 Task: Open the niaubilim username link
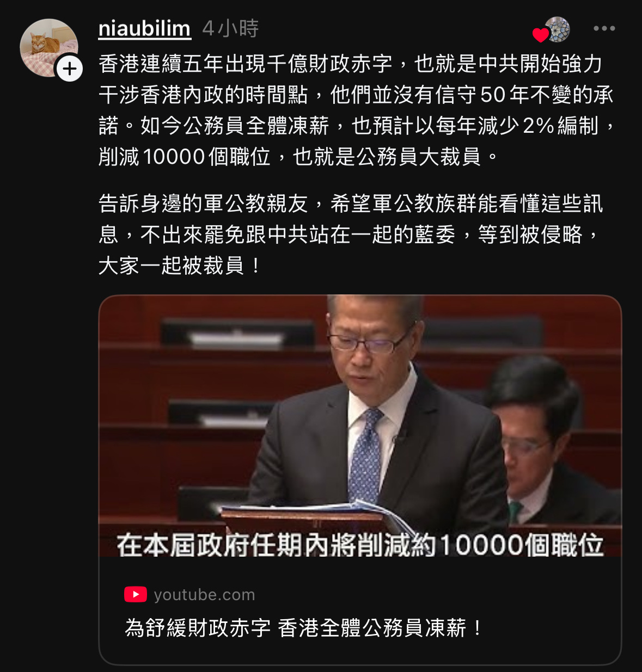pos(144,28)
